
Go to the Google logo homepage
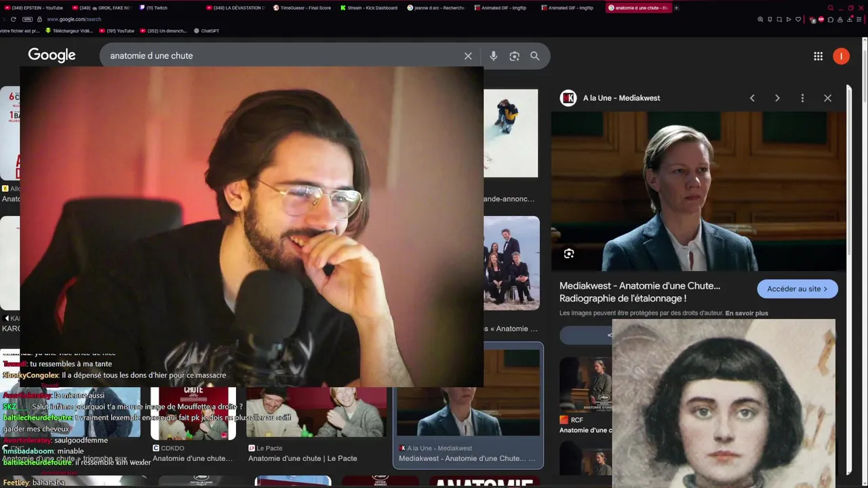[x=52, y=56]
